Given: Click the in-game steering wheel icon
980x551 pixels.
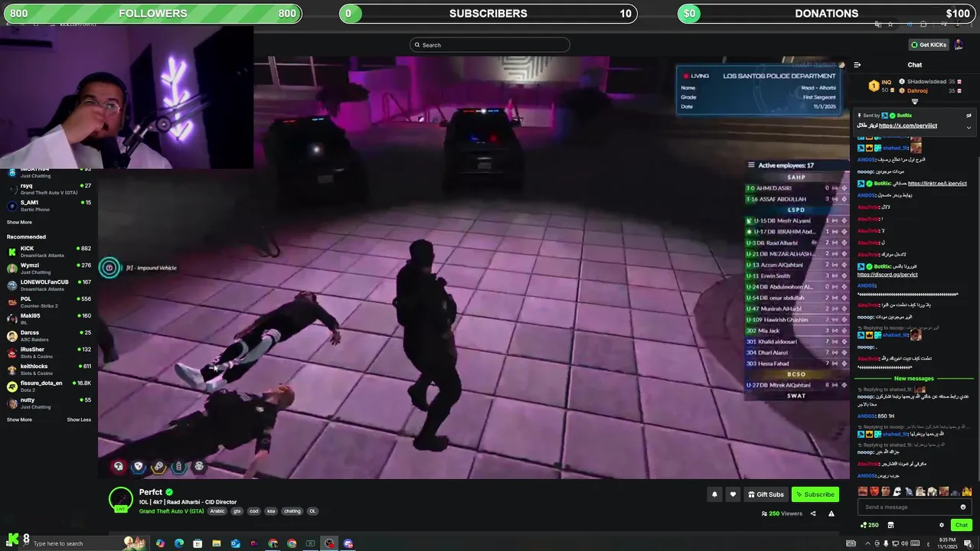Looking at the screenshot, I should [199, 466].
